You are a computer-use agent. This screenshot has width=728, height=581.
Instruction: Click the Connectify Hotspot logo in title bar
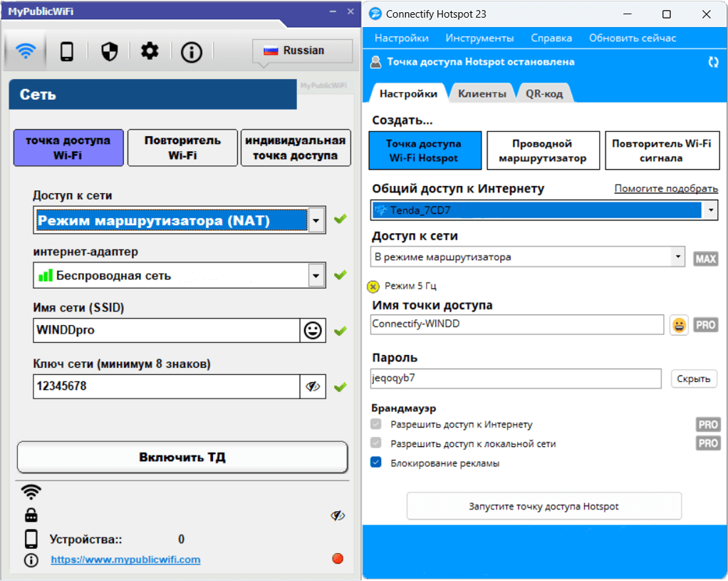click(375, 14)
